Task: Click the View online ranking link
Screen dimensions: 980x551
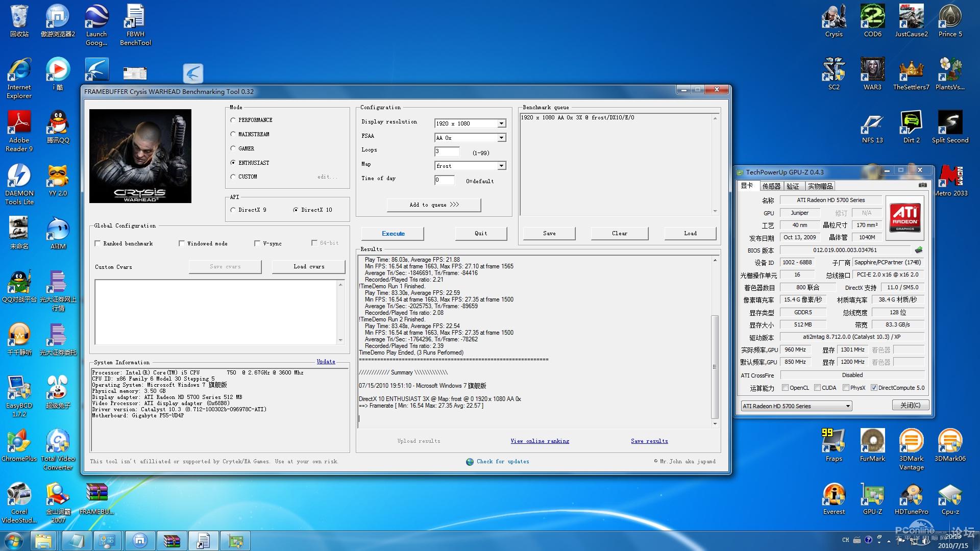Action: click(540, 441)
